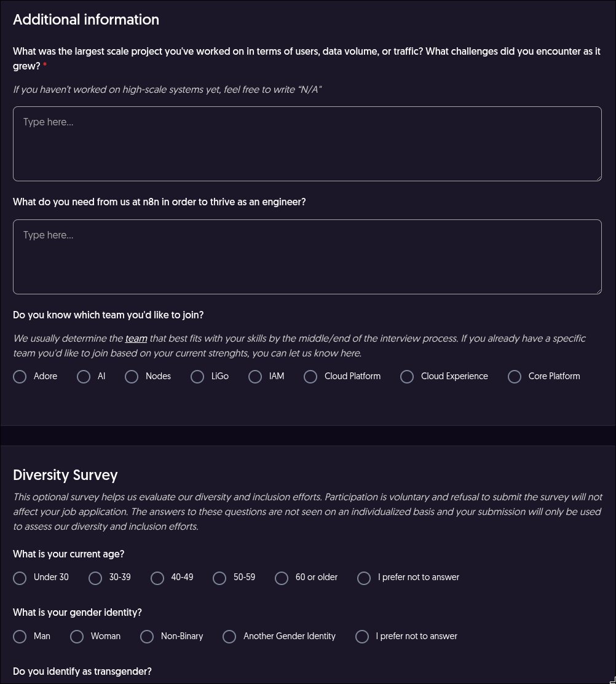Select the Under 30 age option

pyautogui.click(x=20, y=578)
